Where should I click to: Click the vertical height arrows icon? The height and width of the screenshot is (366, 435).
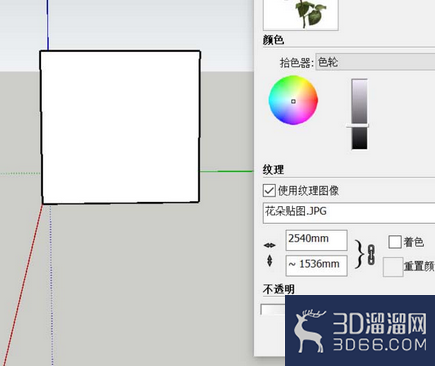tap(270, 261)
